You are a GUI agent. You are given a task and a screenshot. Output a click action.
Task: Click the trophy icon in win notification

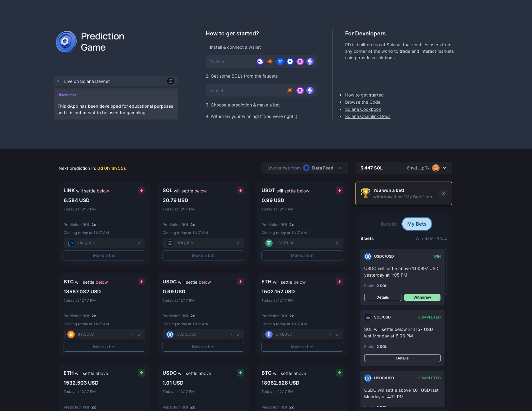pyautogui.click(x=366, y=193)
